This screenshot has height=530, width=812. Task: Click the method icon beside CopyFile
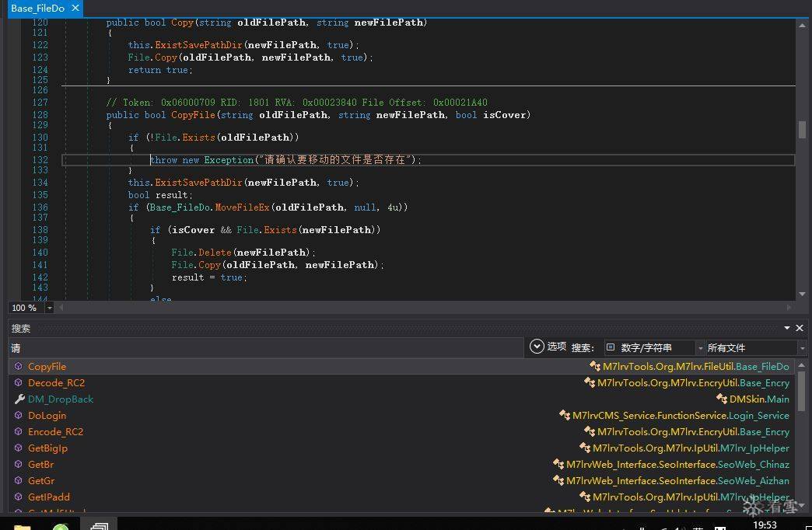[19, 367]
